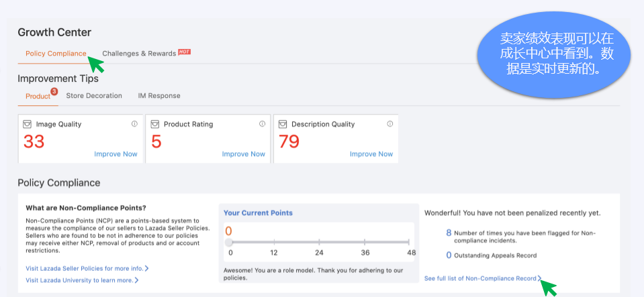The width and height of the screenshot is (644, 297).
Task: Click the notification badge 3 on Product tab
Action: [54, 91]
